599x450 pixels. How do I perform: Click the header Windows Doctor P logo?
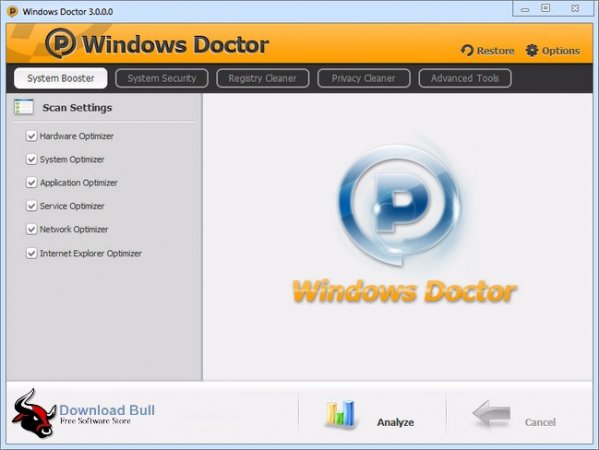click(60, 43)
